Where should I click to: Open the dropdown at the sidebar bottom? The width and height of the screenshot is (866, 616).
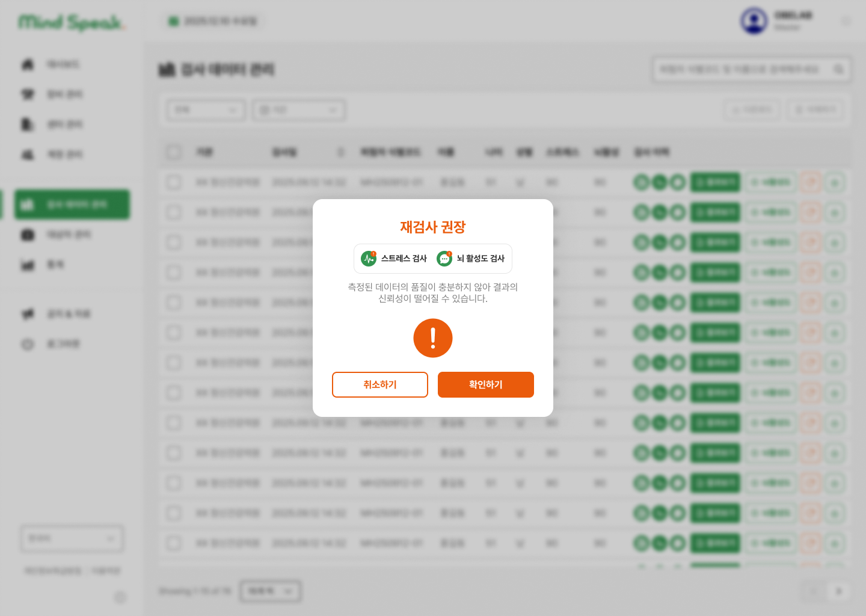pyautogui.click(x=72, y=538)
